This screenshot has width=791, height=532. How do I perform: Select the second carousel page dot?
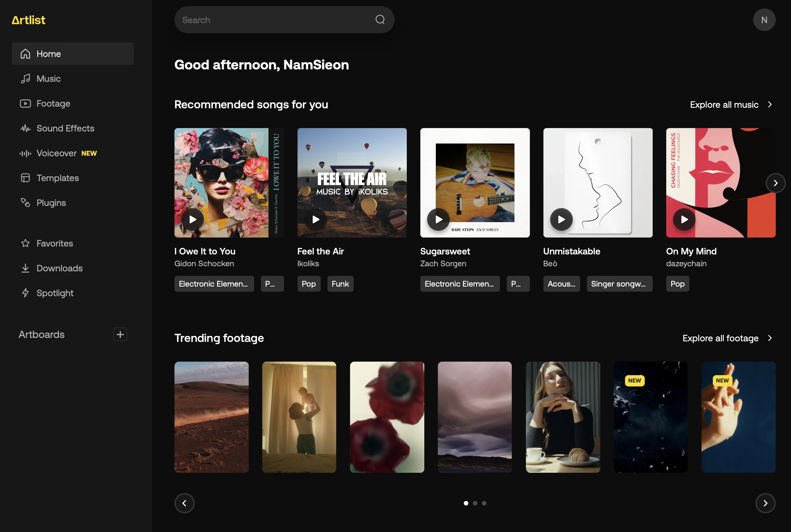click(x=475, y=503)
